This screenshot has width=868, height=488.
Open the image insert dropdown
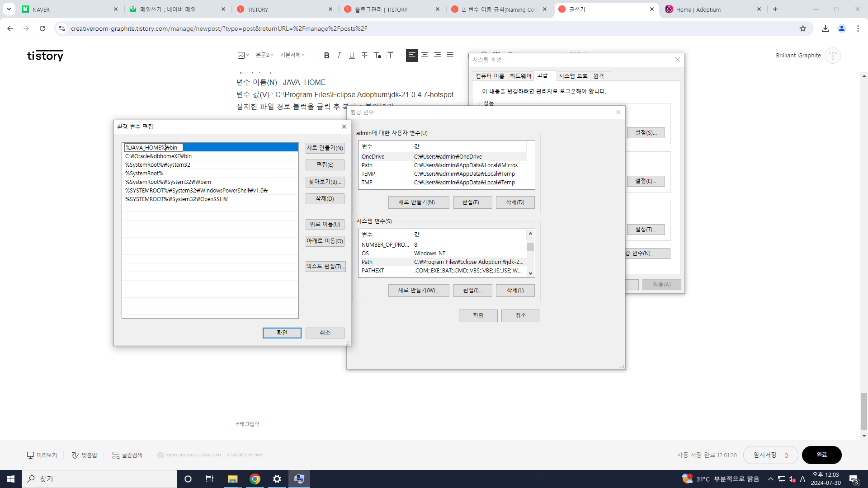(x=243, y=55)
